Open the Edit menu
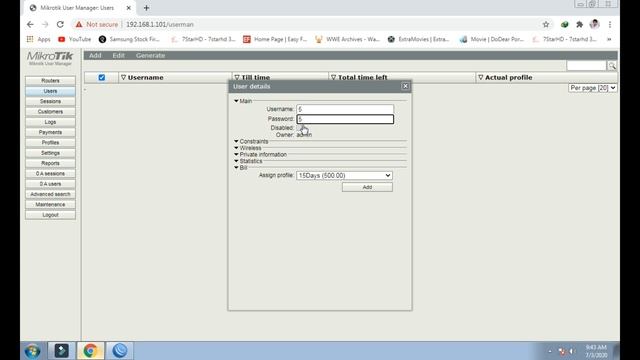 118,56
